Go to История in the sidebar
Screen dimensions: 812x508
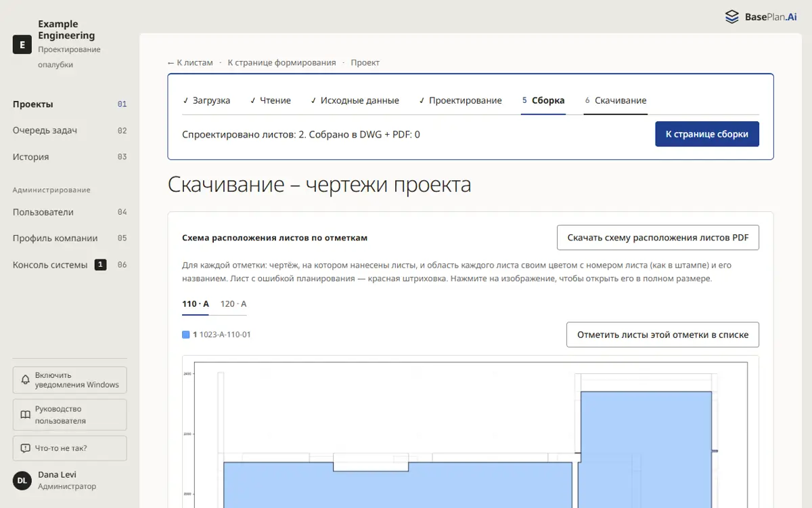tap(70, 157)
